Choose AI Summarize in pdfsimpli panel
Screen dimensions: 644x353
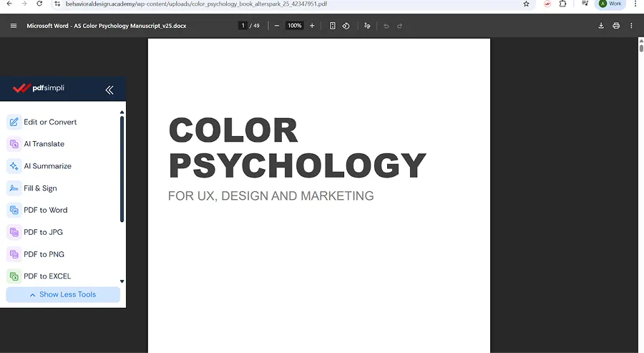[47, 166]
